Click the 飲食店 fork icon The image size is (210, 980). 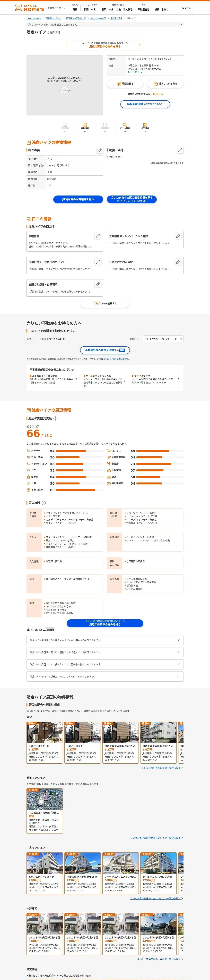tap(109, 464)
